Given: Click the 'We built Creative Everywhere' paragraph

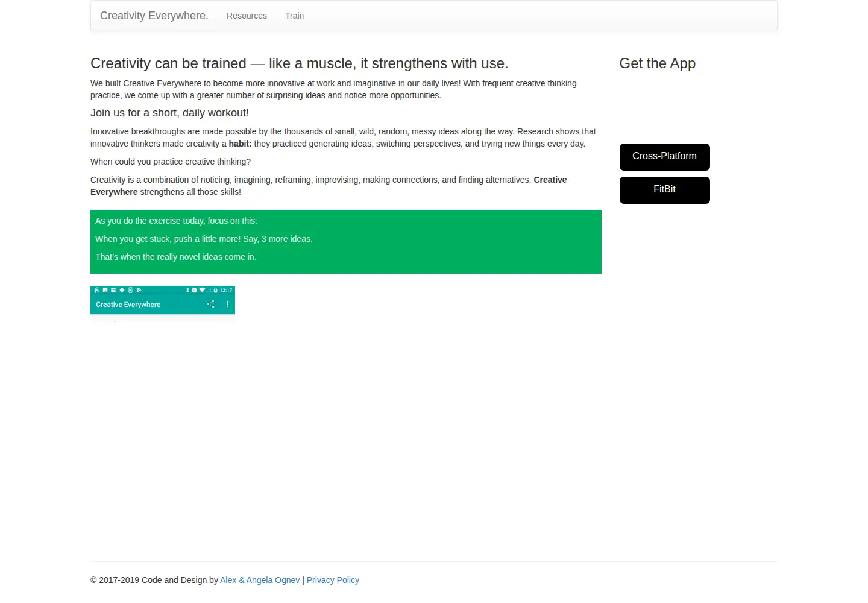Looking at the screenshot, I should click(x=333, y=89).
